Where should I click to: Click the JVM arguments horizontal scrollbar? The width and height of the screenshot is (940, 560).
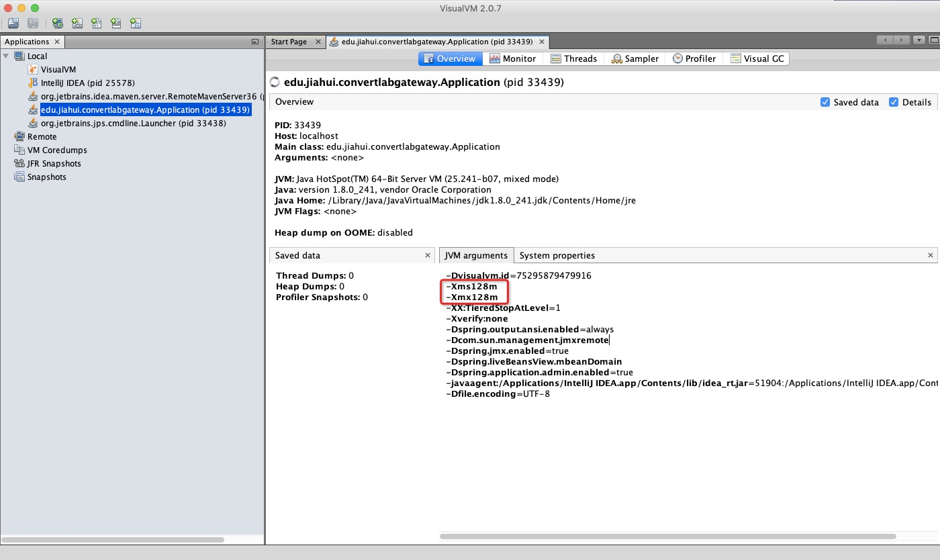(667, 536)
